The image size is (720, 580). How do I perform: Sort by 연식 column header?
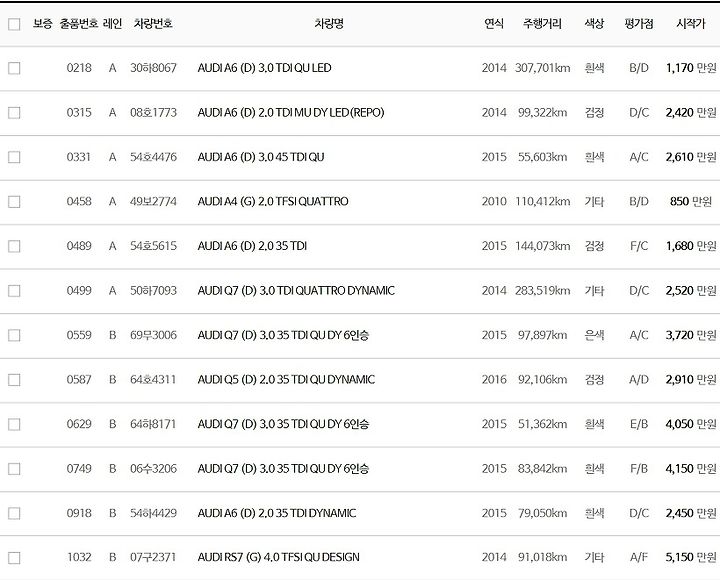click(x=494, y=23)
